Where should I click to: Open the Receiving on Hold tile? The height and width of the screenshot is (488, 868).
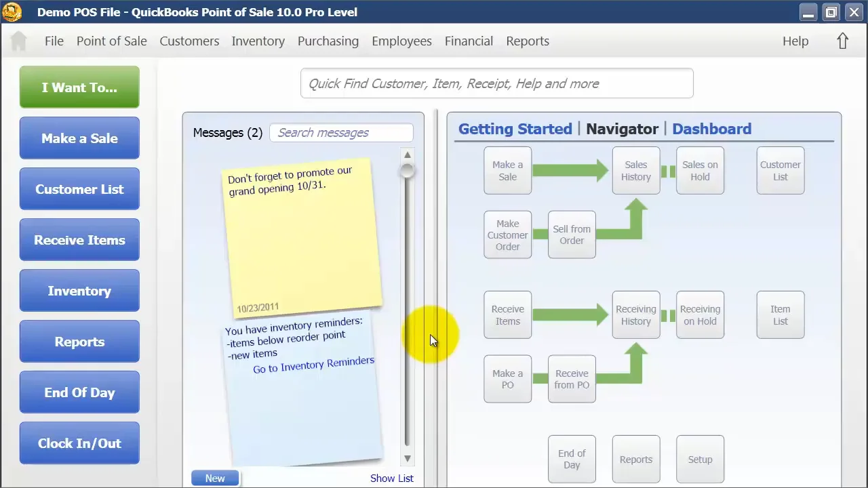click(700, 315)
